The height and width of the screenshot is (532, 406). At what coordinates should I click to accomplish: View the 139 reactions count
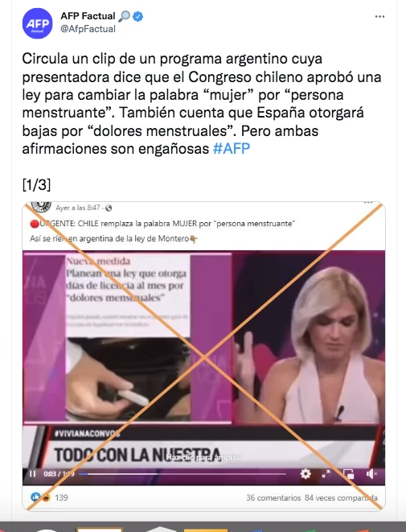click(x=61, y=497)
